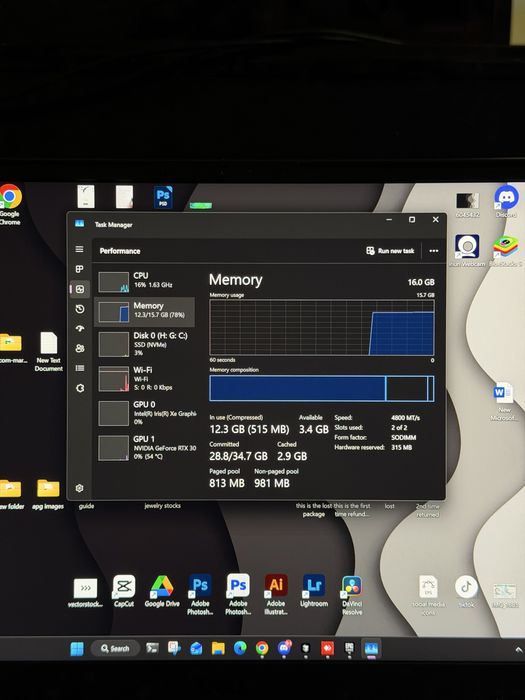The width and height of the screenshot is (525, 700).
Task: Open Startup apps from Task Manager sidebar
Action: tap(80, 329)
